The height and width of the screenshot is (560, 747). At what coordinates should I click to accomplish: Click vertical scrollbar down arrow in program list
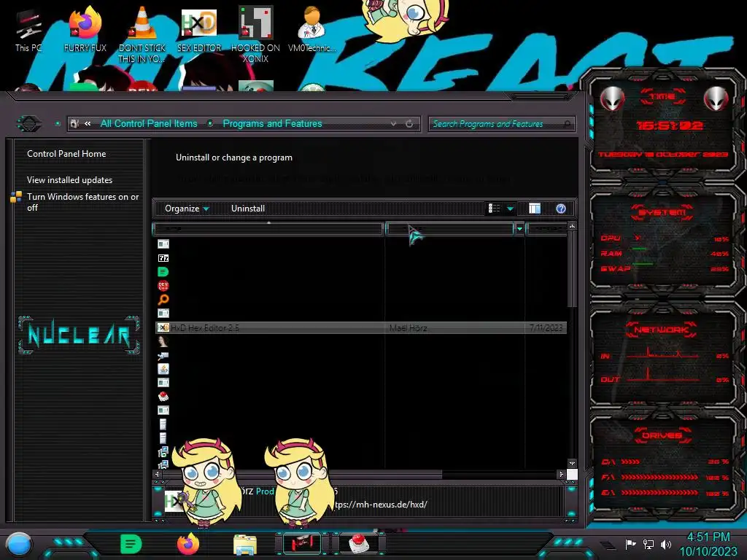click(572, 463)
